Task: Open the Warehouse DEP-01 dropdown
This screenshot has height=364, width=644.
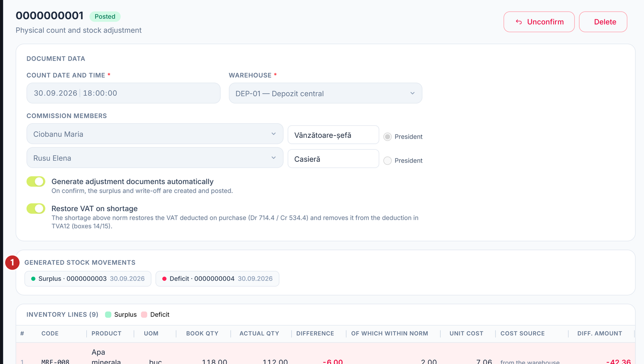Action: click(x=325, y=93)
